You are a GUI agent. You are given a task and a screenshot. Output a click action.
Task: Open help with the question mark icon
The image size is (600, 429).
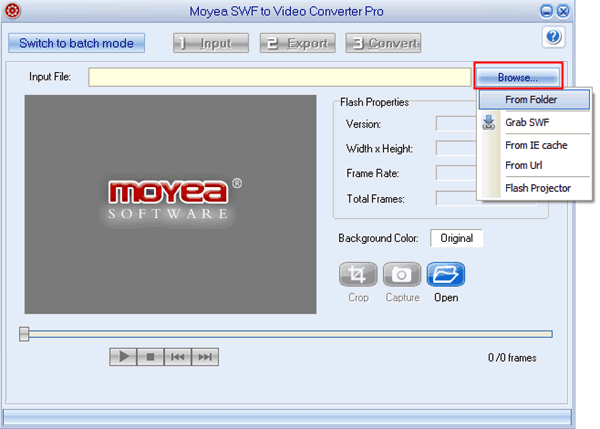(553, 37)
